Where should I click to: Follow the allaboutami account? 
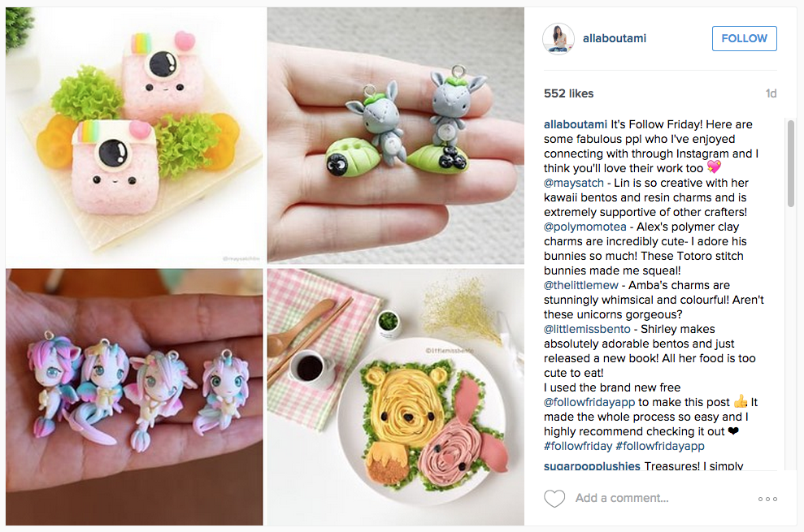click(x=744, y=38)
